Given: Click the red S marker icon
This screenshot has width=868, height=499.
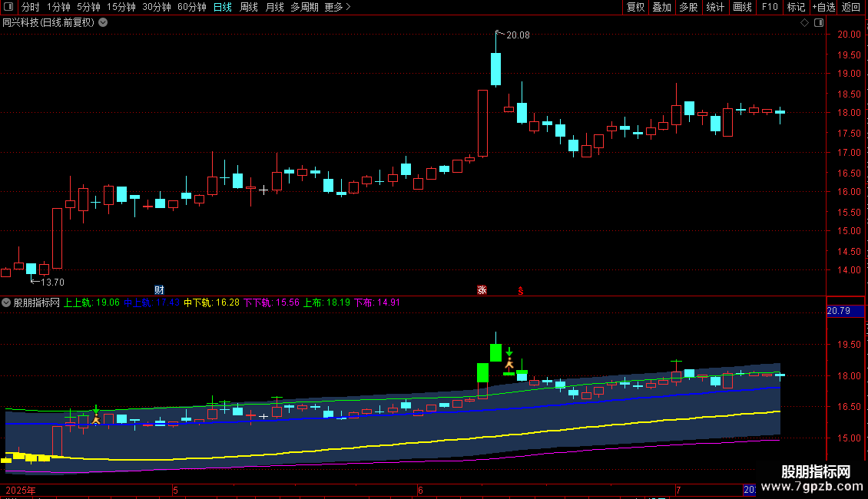Looking at the screenshot, I should (520, 290).
